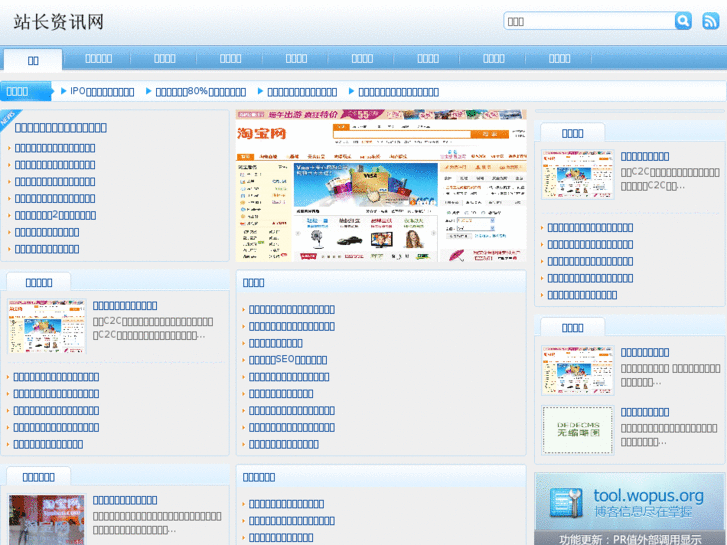The image size is (727, 545).
Task: Open the Taobao thumbnail directly above DEDECMS thumbnail
Action: pyautogui.click(x=578, y=370)
